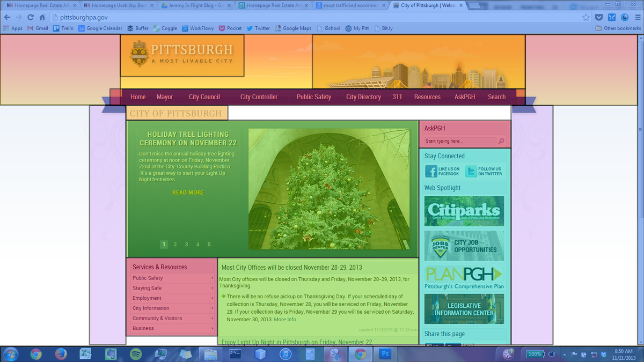The width and height of the screenshot is (644, 362).
Task: Click READ MORE on holiday tree slide
Action: tap(188, 193)
